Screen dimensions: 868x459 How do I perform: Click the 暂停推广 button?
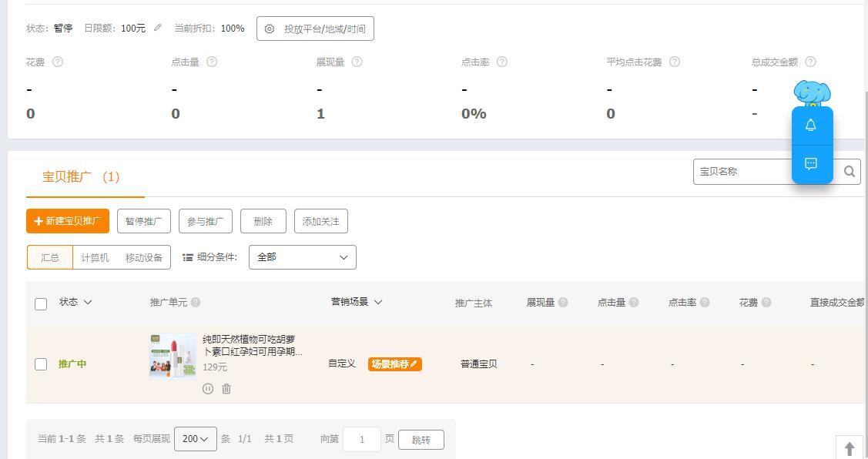[x=143, y=221]
